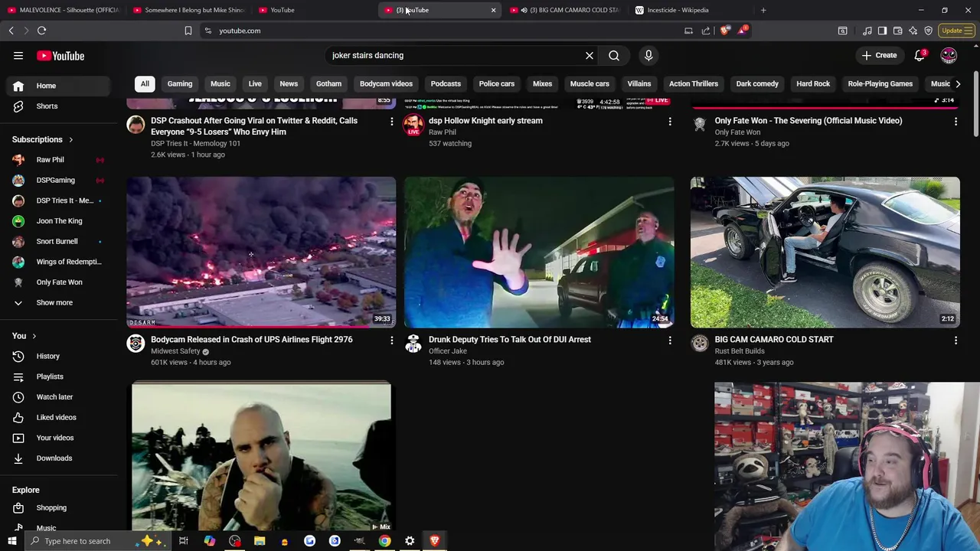The height and width of the screenshot is (551, 980).
Task: Select the News filter chip
Action: point(289,84)
